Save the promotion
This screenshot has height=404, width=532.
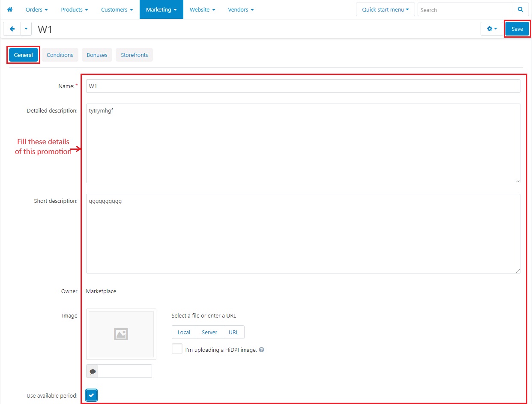pos(517,29)
